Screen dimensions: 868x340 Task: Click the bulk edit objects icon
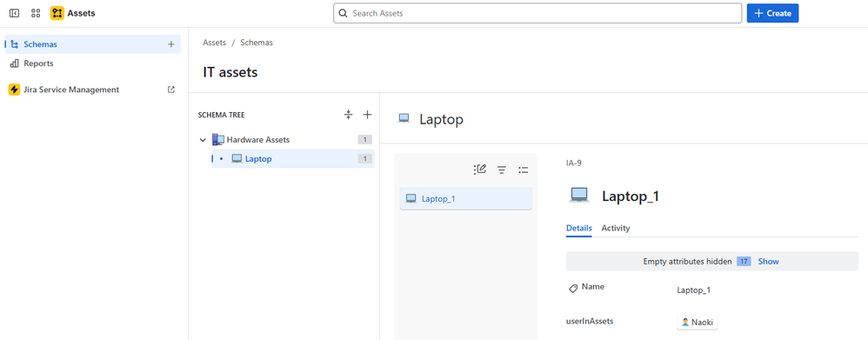pyautogui.click(x=480, y=170)
